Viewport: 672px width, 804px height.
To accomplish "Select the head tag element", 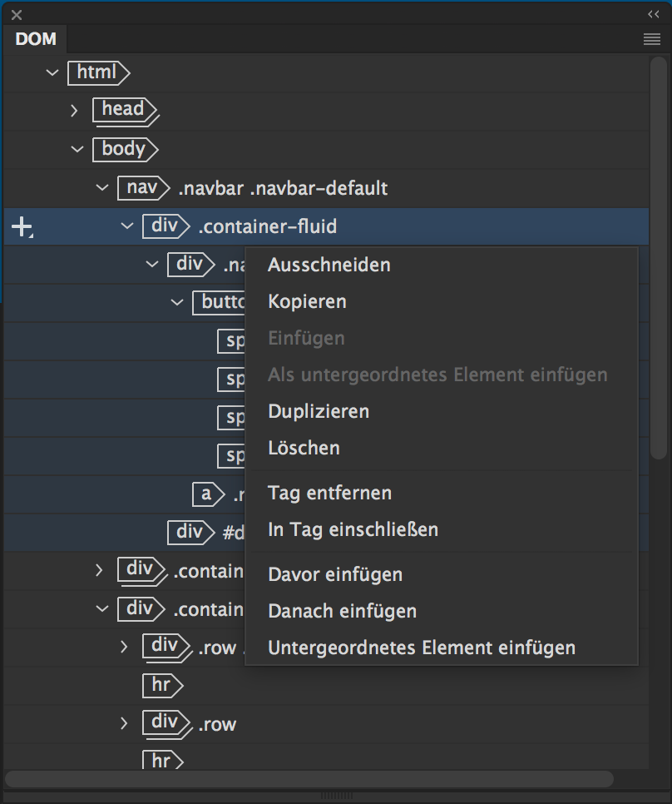I will [x=123, y=110].
